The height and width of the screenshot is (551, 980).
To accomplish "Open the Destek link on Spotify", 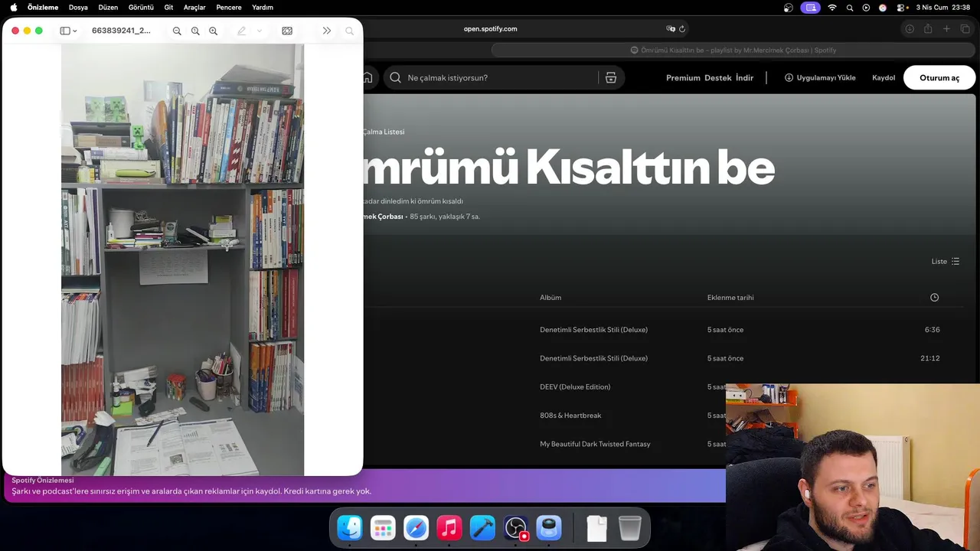I will (x=718, y=78).
